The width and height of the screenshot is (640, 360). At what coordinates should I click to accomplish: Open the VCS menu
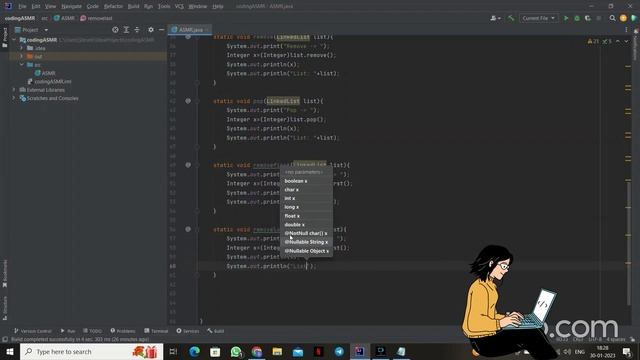[x=179, y=6]
